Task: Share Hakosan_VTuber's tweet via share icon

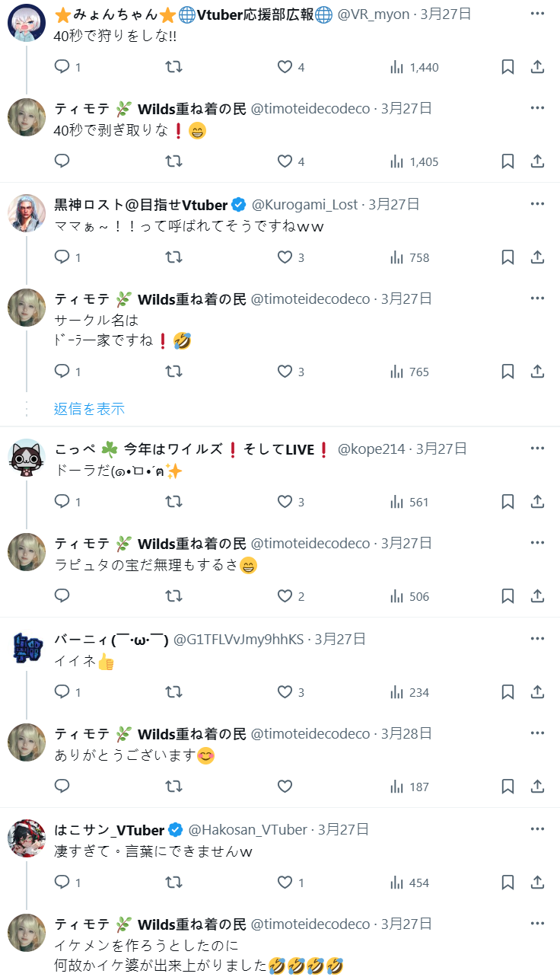Action: (537, 883)
